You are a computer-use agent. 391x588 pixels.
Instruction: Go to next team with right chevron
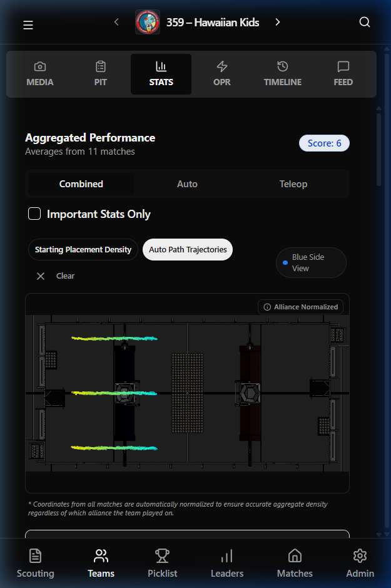[278, 23]
